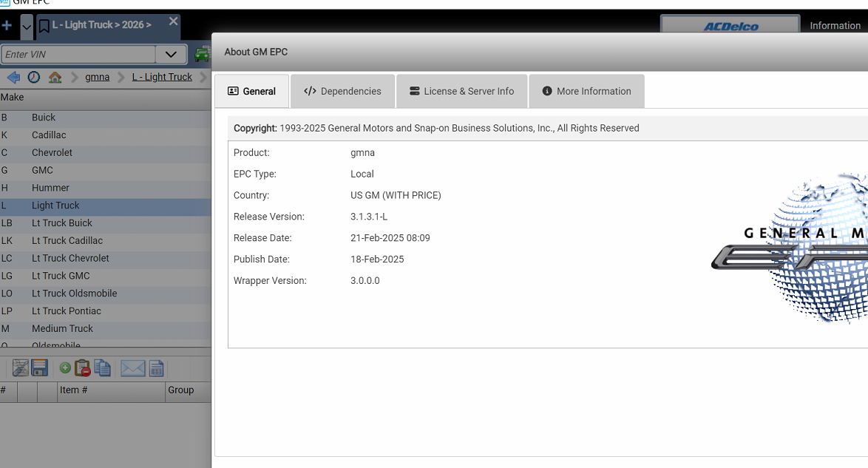The width and height of the screenshot is (868, 468).
Task: Click the EPC Type value Local
Action: [x=362, y=174]
